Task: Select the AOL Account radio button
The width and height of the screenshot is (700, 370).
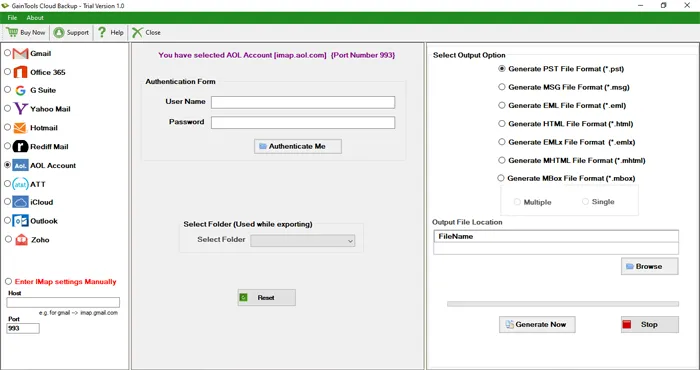Action: [x=8, y=164]
